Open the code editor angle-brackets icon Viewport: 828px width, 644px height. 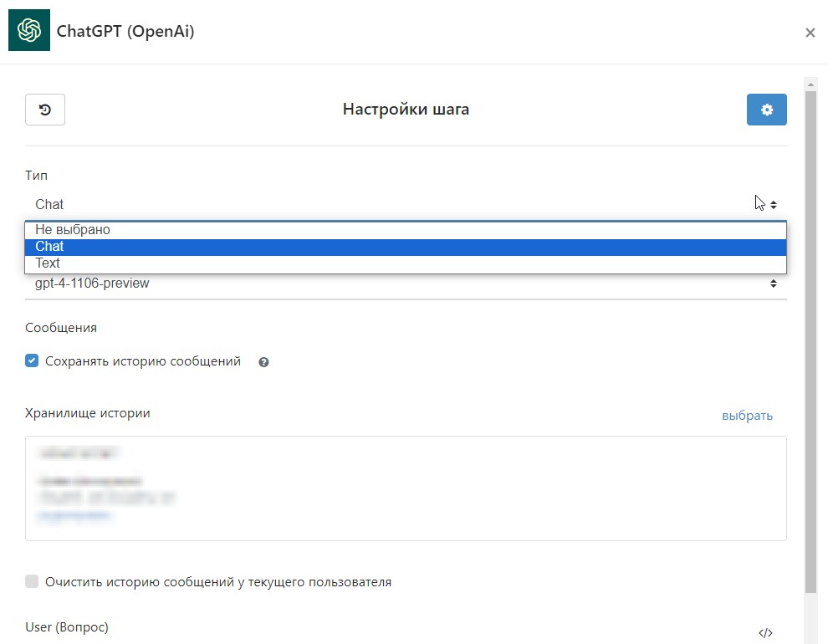pos(764,633)
